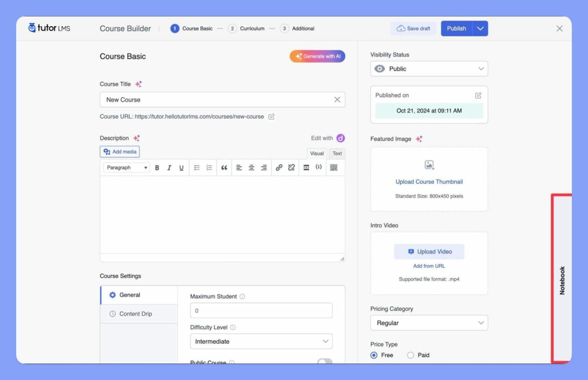The height and width of the screenshot is (380, 588).
Task: Click the insert link icon
Action: click(x=279, y=168)
